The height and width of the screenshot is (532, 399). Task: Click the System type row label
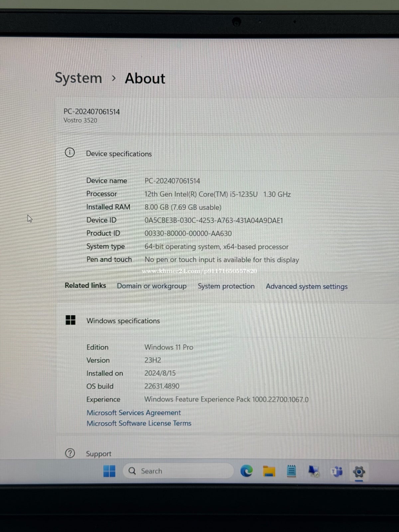coord(105,246)
